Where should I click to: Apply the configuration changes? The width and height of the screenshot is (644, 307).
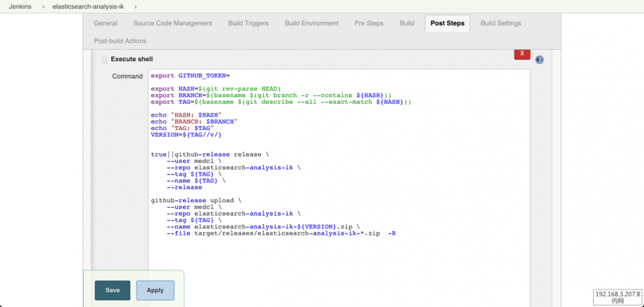155,290
